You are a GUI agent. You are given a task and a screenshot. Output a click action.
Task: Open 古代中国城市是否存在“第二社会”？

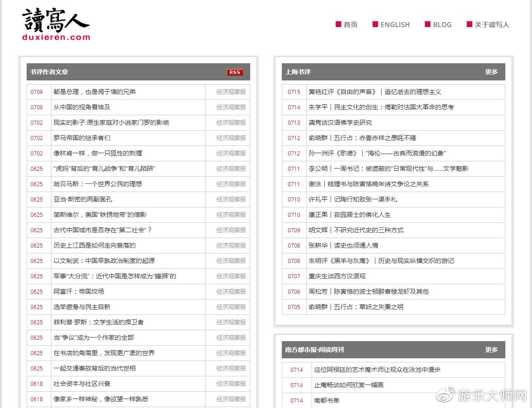103,230
